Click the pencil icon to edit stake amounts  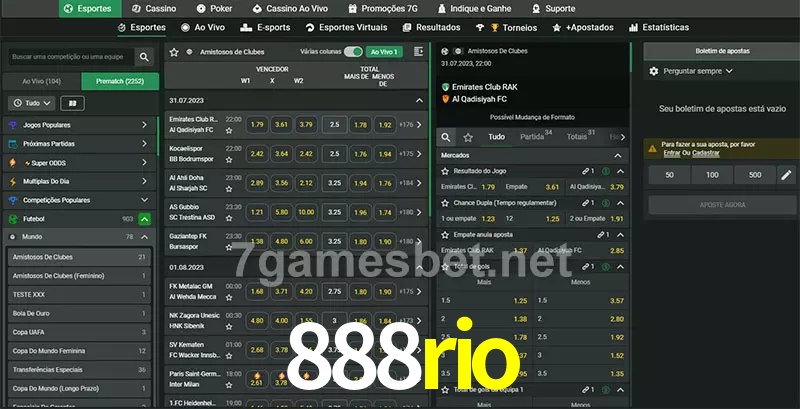tap(786, 175)
